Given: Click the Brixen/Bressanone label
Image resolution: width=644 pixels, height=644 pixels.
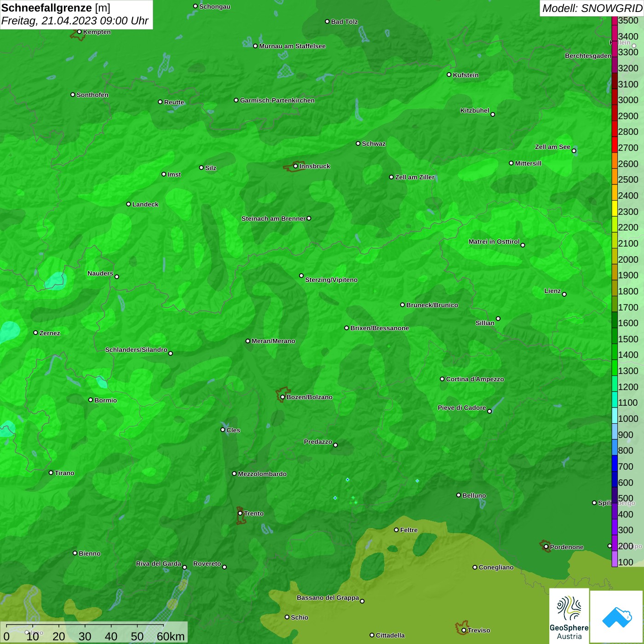Looking at the screenshot, I should (379, 328).
